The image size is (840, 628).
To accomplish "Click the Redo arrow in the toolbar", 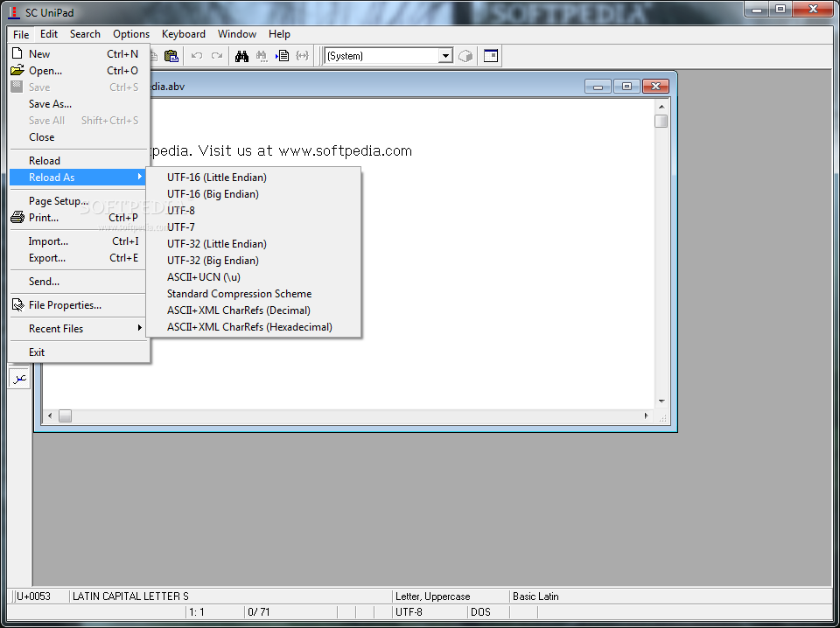I will [217, 56].
